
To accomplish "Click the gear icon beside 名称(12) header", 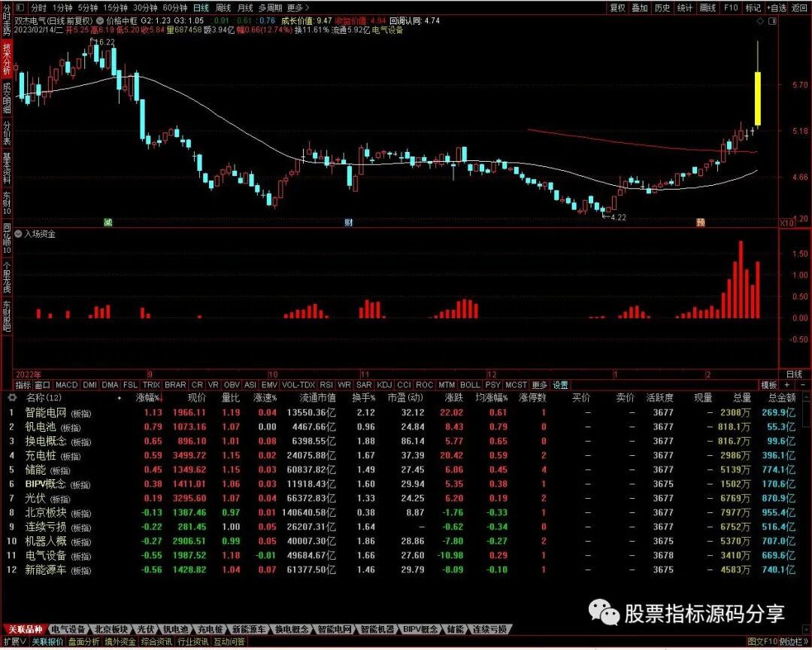I will tap(11, 397).
